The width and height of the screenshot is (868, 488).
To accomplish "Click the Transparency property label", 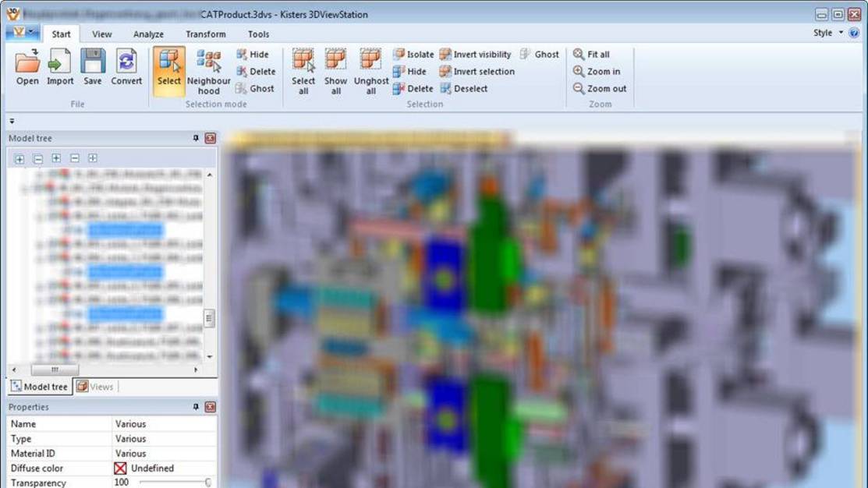I will pyautogui.click(x=38, y=483).
